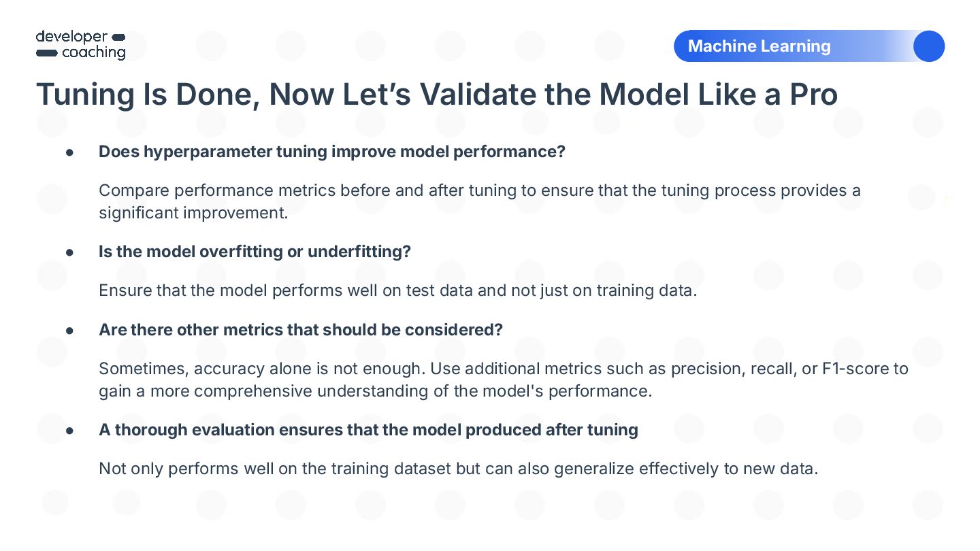Click the bullet before other metrics question
Viewport: 980px width, 551px height.
click(x=69, y=331)
